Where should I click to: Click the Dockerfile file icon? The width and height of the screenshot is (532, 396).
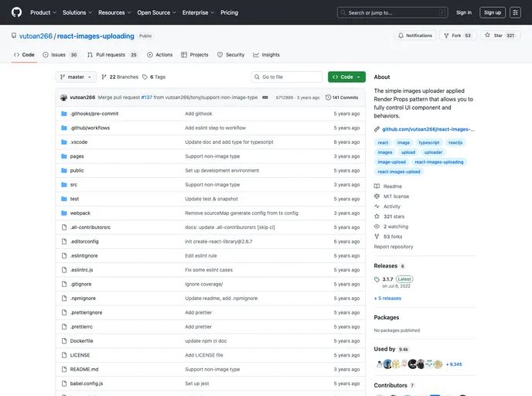click(63, 341)
